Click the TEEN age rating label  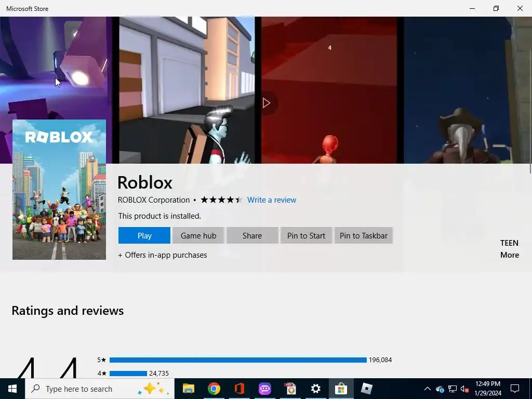[509, 243]
